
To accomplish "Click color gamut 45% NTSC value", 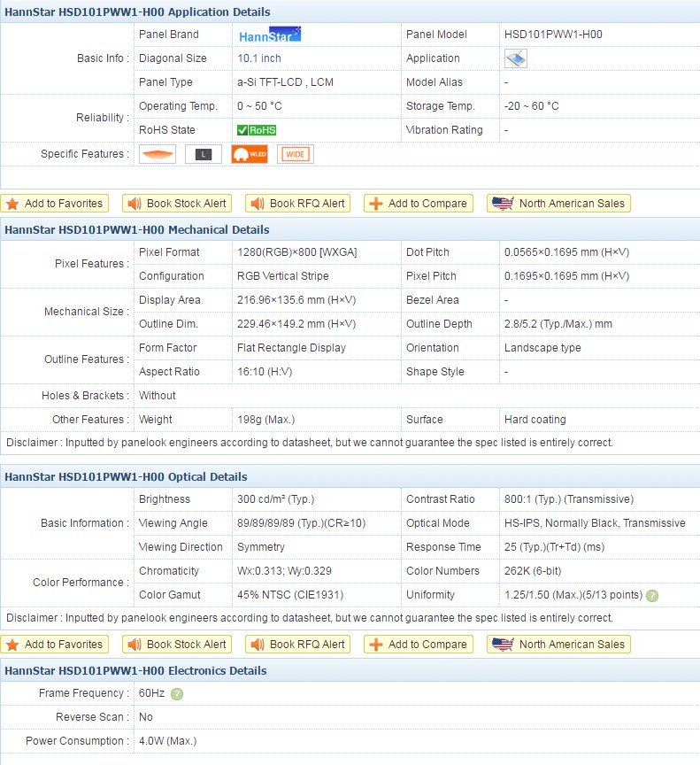I will [290, 595].
